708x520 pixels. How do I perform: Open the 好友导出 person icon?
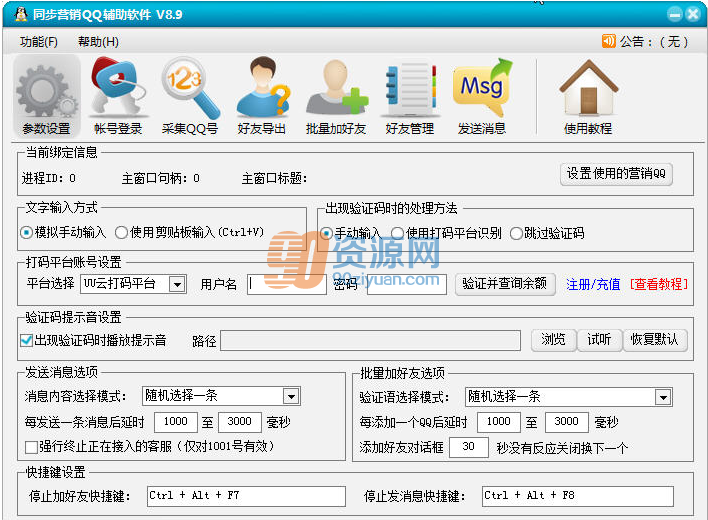click(262, 97)
